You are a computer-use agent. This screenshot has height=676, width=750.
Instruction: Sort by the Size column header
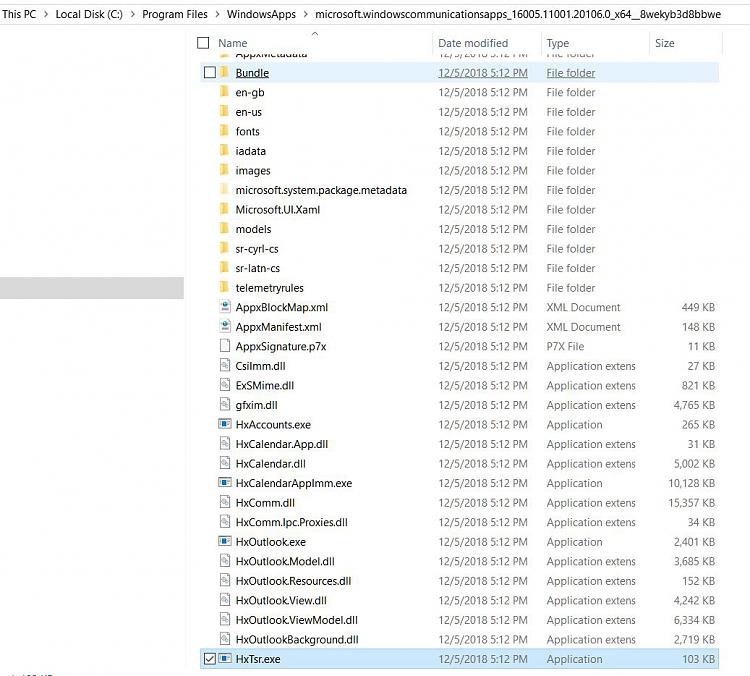click(664, 43)
